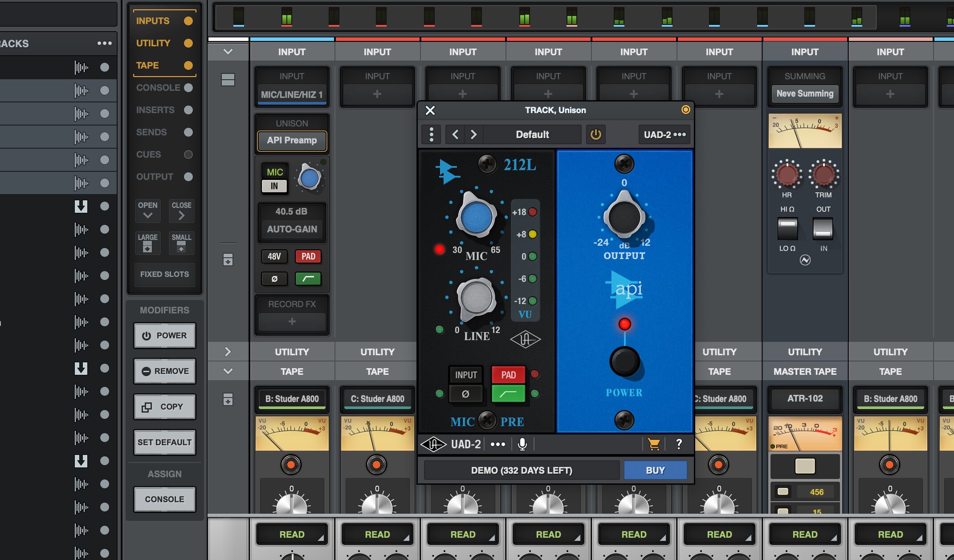Select SENDS view tab
The height and width of the screenshot is (560, 954).
point(164,132)
